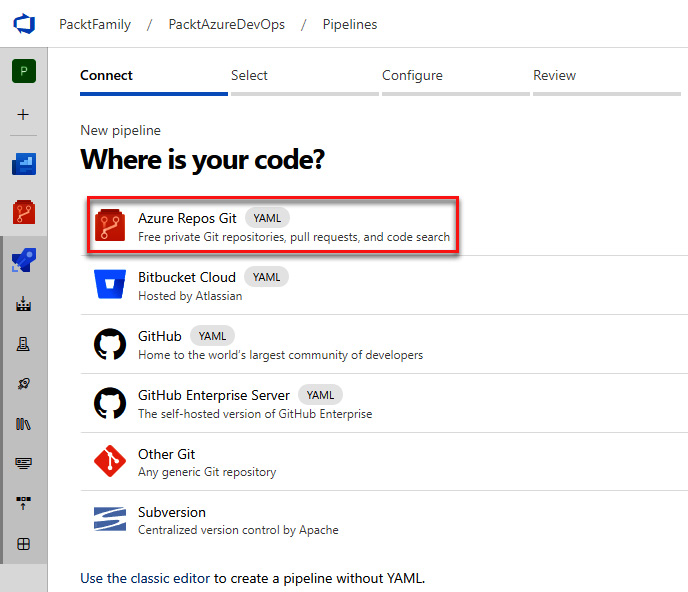Click the Subversion striped icon
This screenshot has width=688, height=592.
(110, 519)
